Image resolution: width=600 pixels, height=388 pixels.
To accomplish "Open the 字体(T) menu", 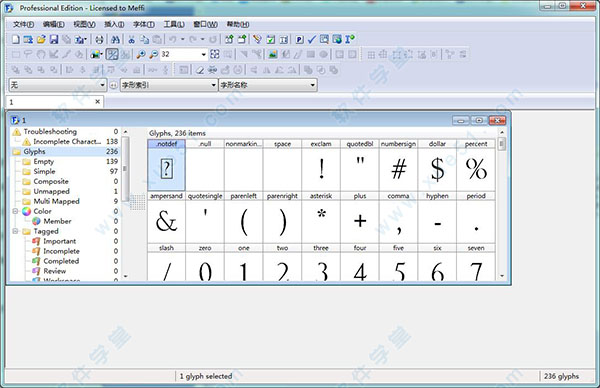I will [x=144, y=24].
